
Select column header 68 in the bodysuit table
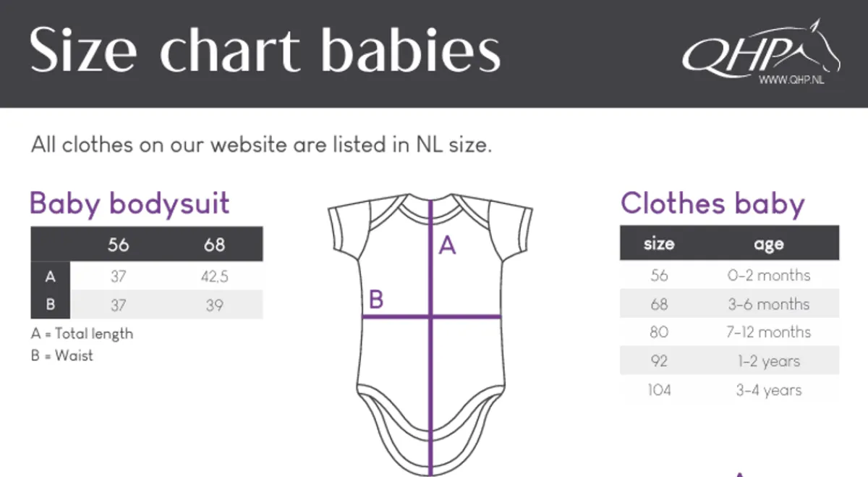pos(214,245)
